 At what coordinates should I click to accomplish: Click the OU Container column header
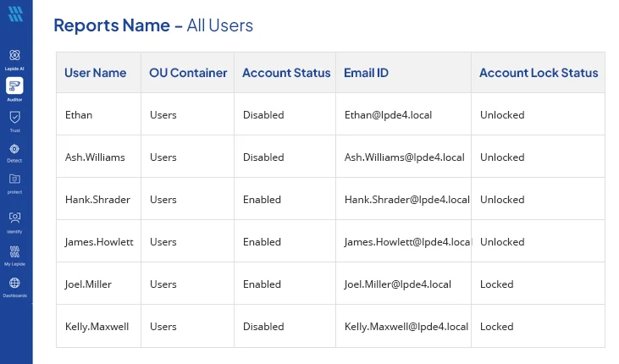[188, 73]
